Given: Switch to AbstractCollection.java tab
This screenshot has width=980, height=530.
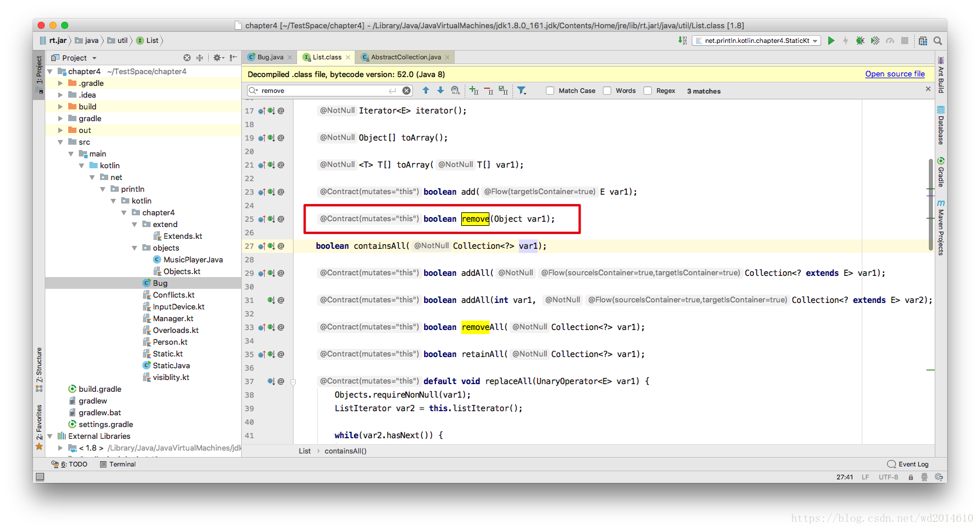Looking at the screenshot, I should tap(405, 57).
